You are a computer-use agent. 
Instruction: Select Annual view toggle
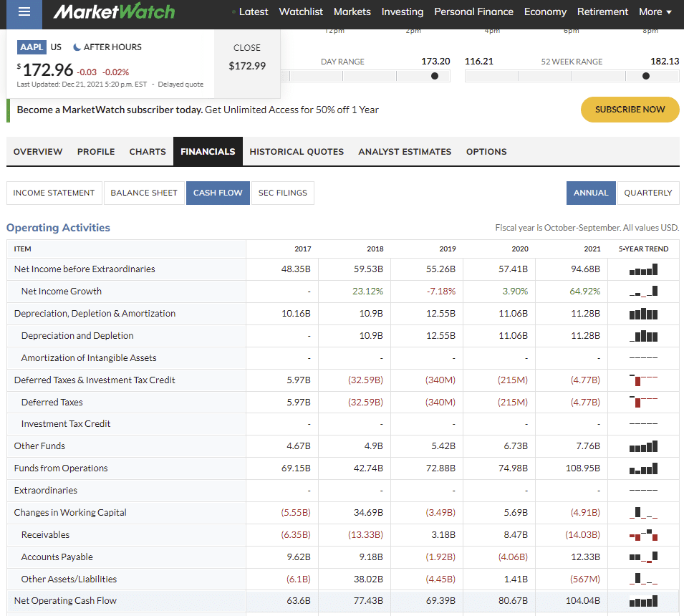(591, 193)
